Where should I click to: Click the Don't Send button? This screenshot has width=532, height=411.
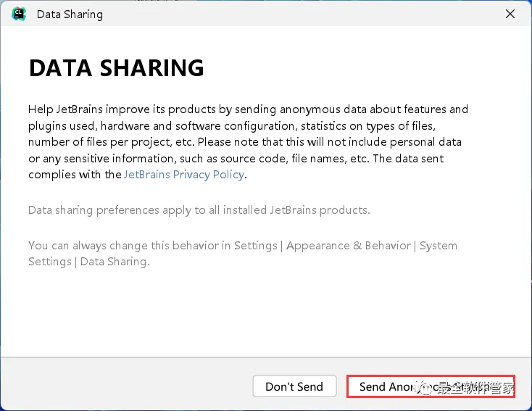pos(294,386)
